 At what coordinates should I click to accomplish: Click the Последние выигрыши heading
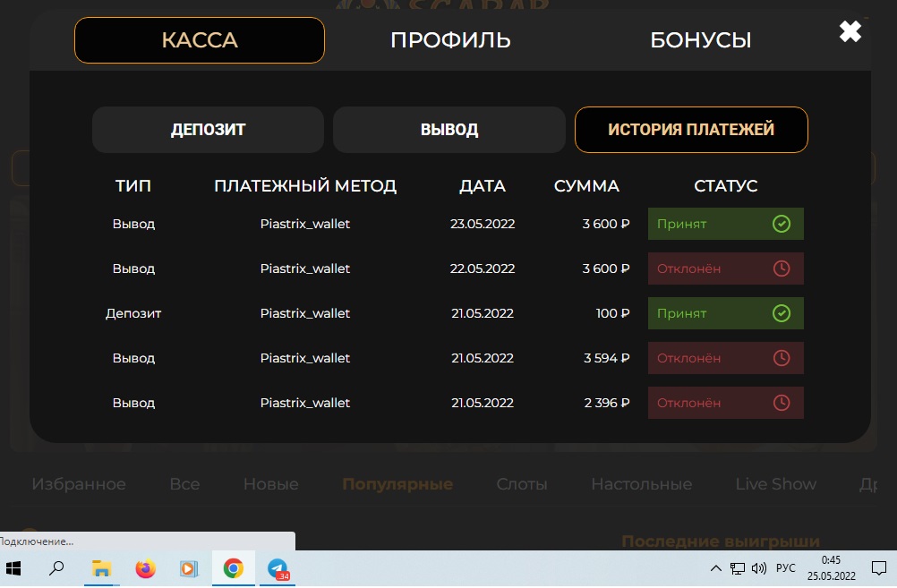(721, 541)
